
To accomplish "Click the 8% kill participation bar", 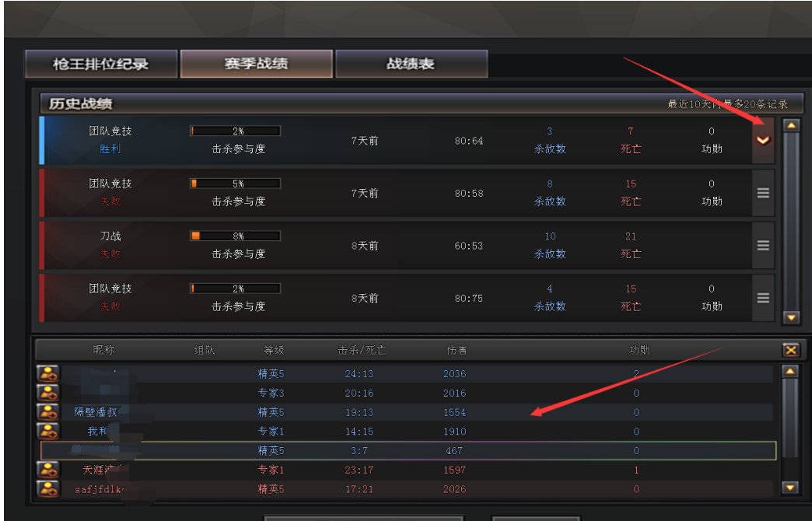I will (x=236, y=236).
